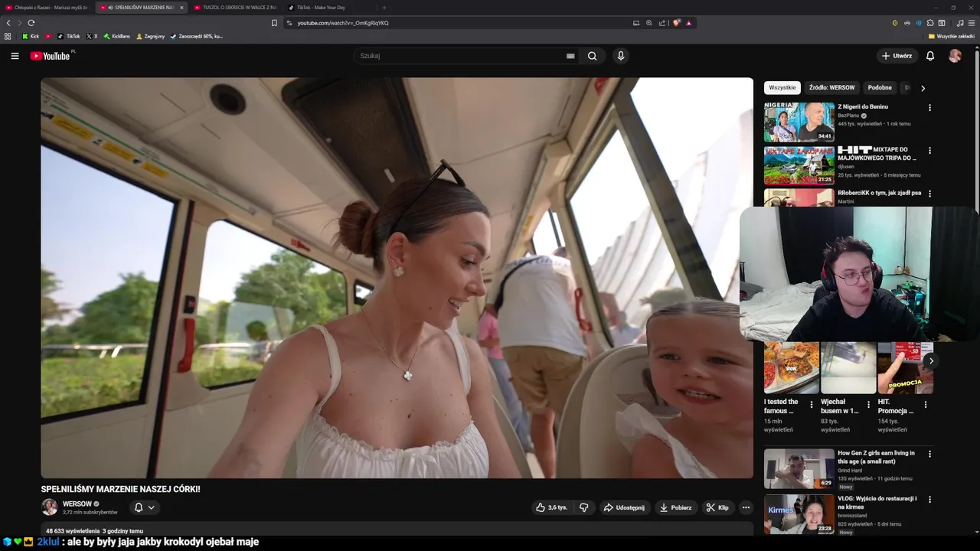980x551 pixels.
Task: Click the share page icon in address bar
Action: tap(662, 23)
